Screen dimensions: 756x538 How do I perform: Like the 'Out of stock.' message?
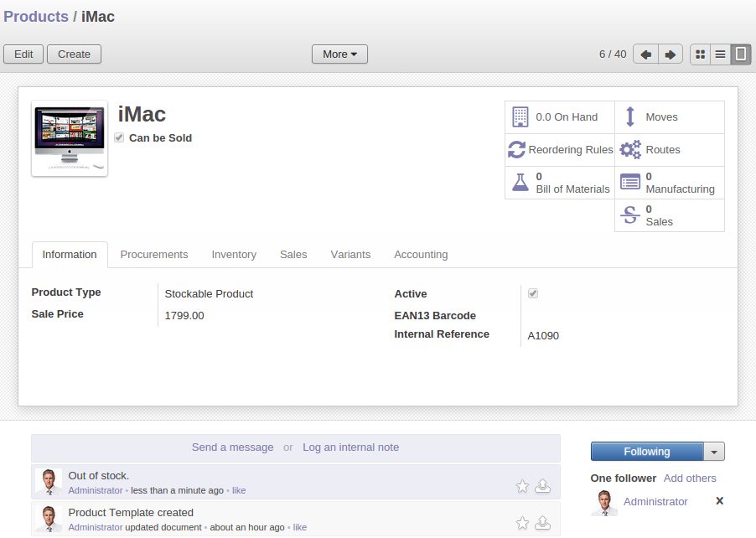click(239, 490)
